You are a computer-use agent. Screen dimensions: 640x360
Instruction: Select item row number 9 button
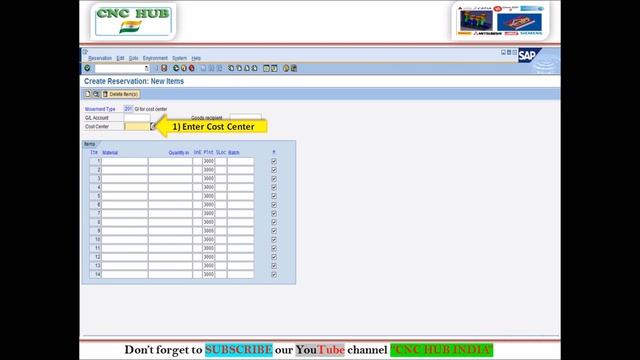pos(95,231)
